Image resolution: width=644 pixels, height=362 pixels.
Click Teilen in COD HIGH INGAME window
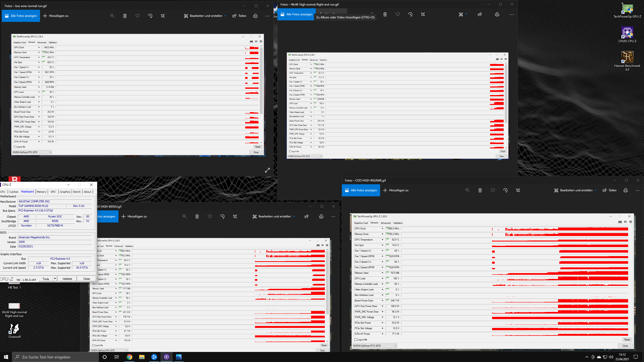(x=610, y=190)
